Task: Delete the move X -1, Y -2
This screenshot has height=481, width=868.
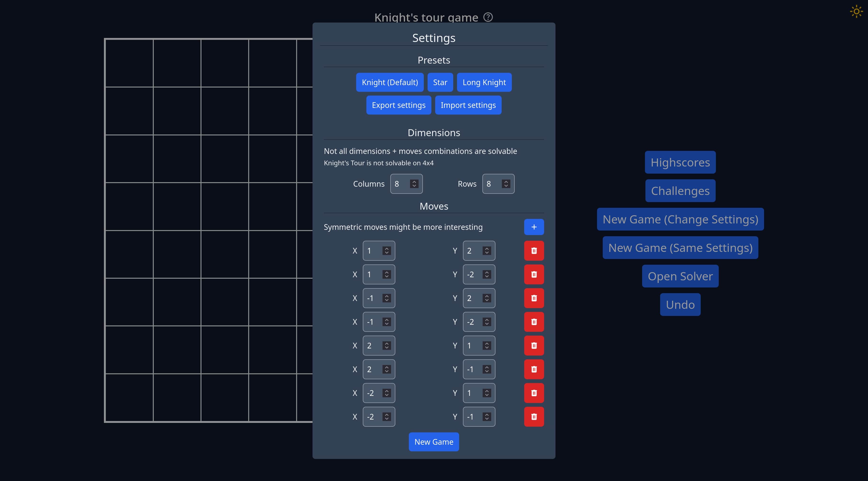Action: [x=534, y=322]
